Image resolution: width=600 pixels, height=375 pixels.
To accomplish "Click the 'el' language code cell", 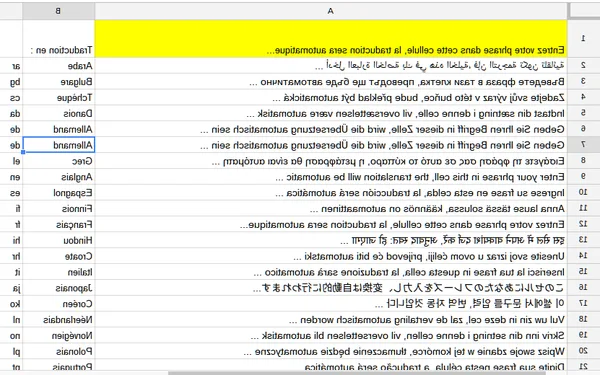I will (11, 161).
